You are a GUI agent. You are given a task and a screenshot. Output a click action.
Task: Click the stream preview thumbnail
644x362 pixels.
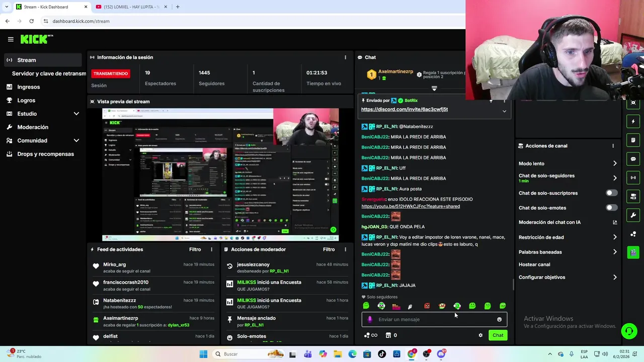click(x=220, y=174)
